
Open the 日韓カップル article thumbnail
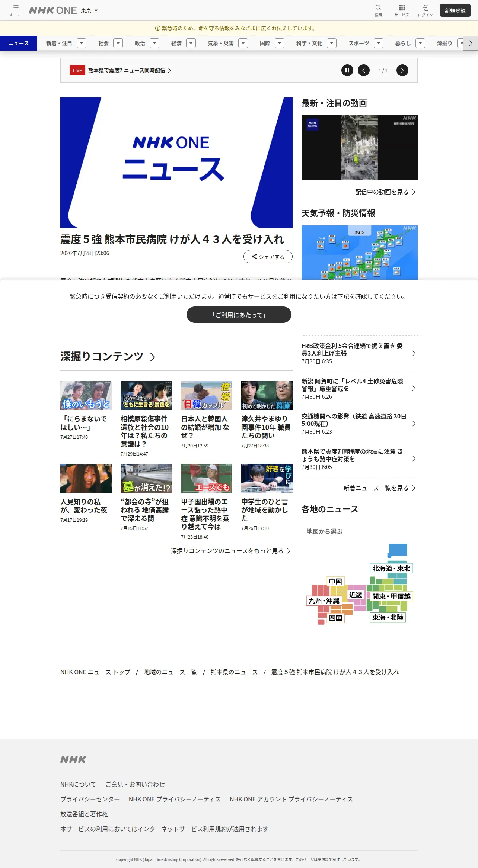tap(207, 395)
